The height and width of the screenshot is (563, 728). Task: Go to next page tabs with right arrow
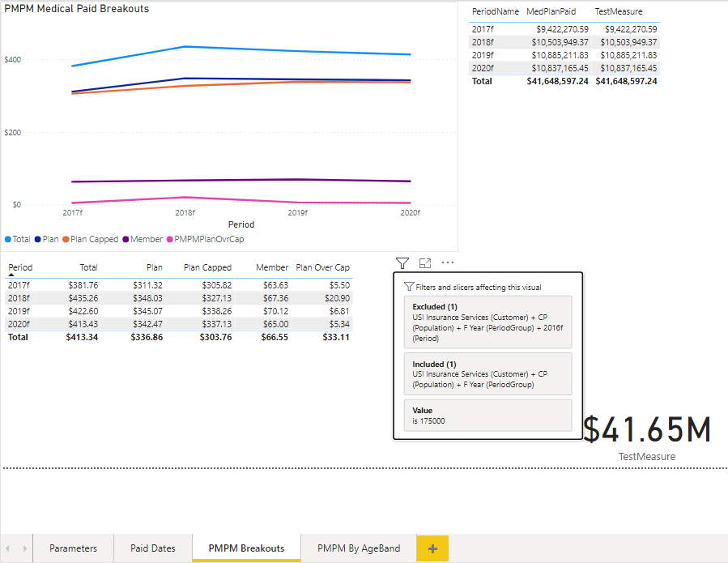[x=24, y=548]
